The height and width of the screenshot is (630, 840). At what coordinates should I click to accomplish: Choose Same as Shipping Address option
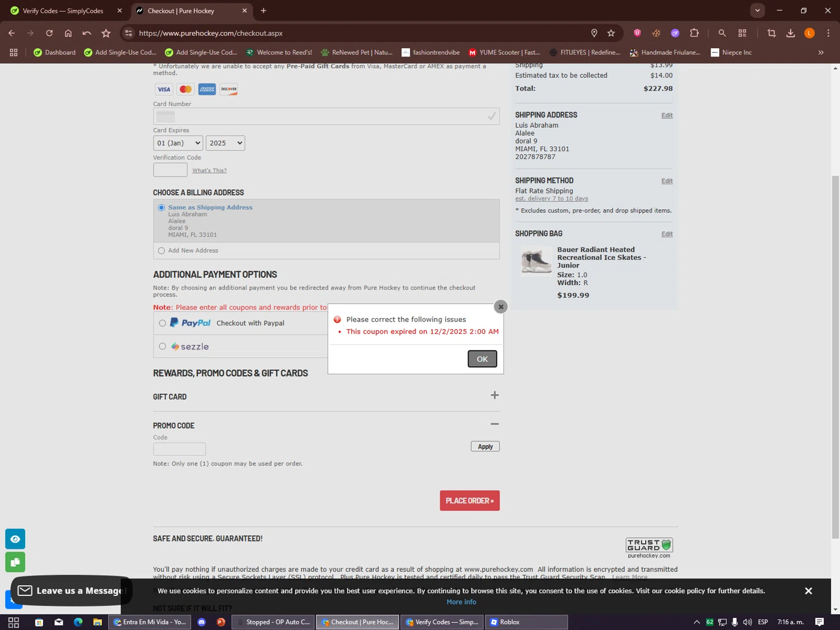[x=161, y=208]
